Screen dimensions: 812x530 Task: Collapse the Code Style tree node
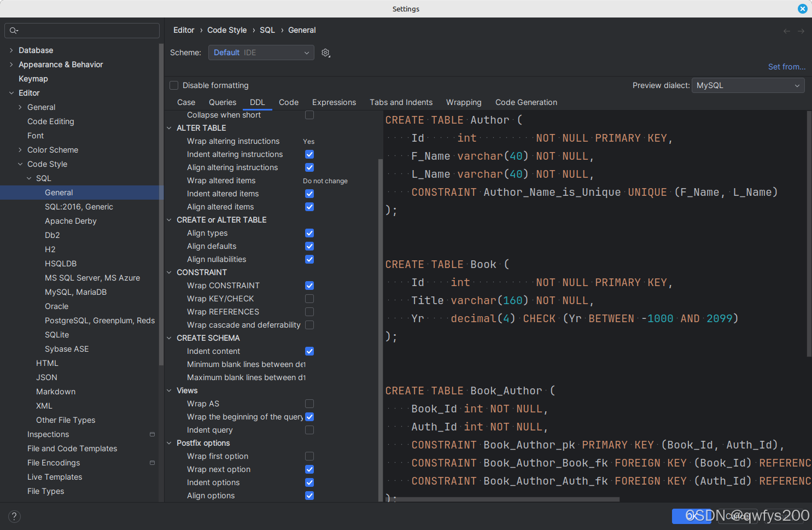[20, 164]
